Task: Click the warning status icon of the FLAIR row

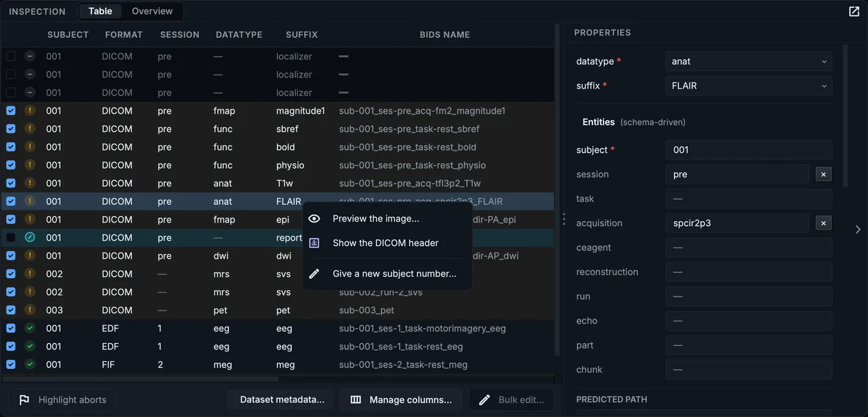Action: click(x=30, y=202)
